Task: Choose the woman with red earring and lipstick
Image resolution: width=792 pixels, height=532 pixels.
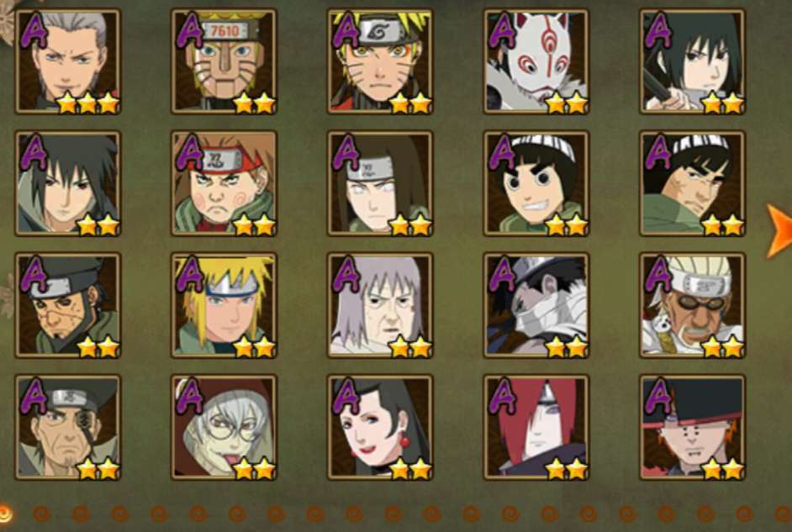Action: (380, 427)
